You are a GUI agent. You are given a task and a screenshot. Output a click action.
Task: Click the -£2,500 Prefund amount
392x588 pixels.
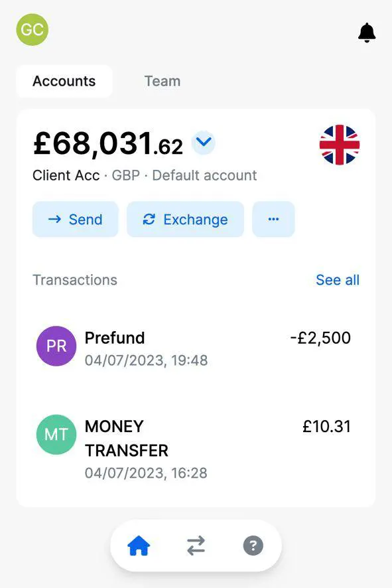tap(320, 338)
